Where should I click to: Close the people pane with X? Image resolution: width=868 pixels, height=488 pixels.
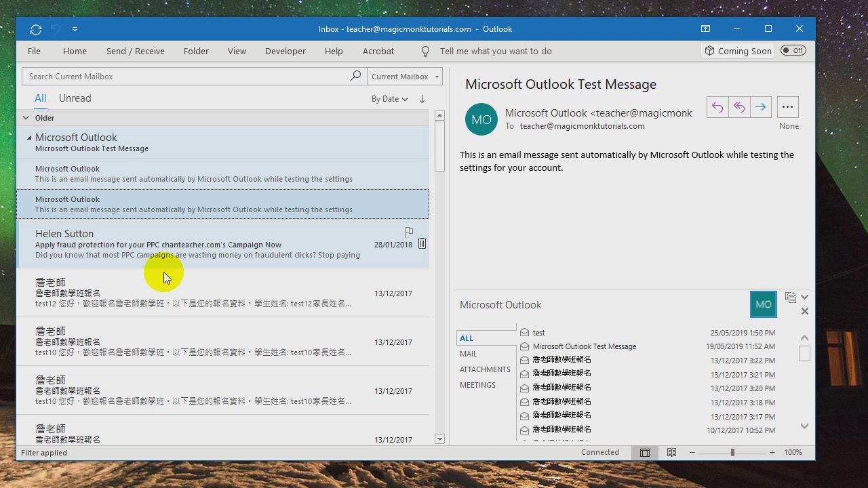coord(804,311)
